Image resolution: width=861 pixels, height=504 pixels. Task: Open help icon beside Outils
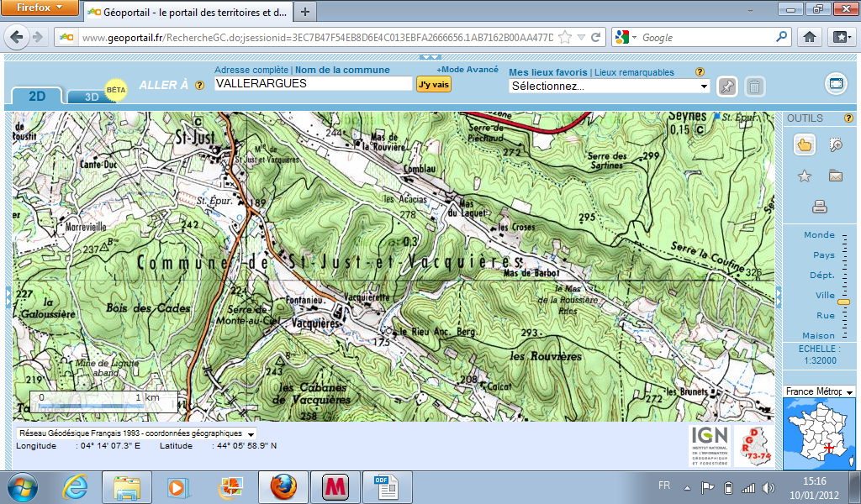click(x=848, y=118)
